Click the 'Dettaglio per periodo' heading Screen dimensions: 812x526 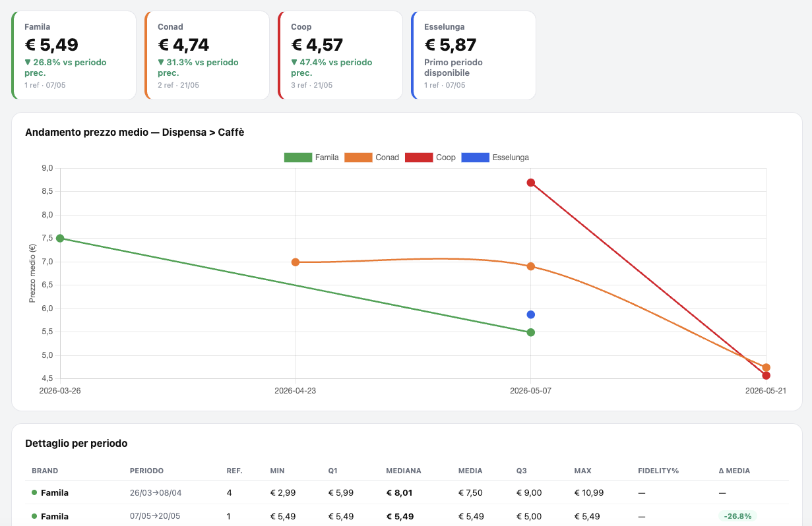pos(76,444)
